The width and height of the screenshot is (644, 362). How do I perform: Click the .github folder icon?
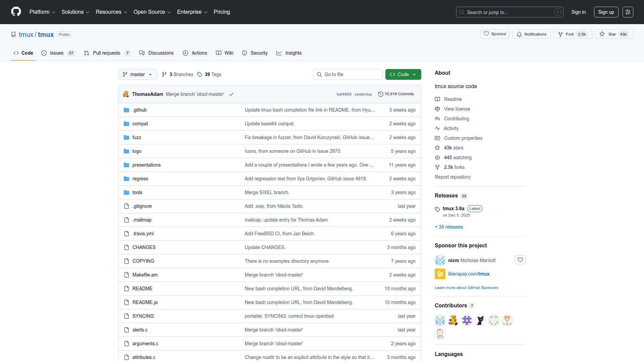pyautogui.click(x=126, y=110)
